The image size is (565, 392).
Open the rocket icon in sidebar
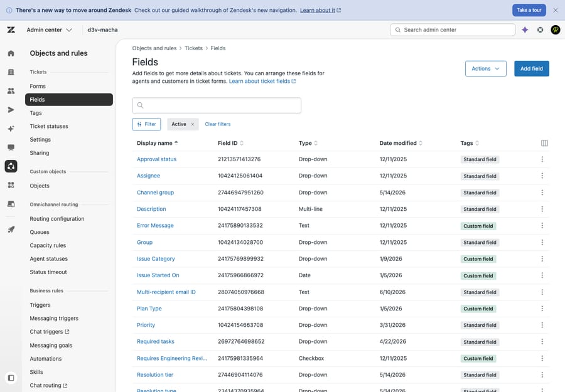[x=11, y=230]
